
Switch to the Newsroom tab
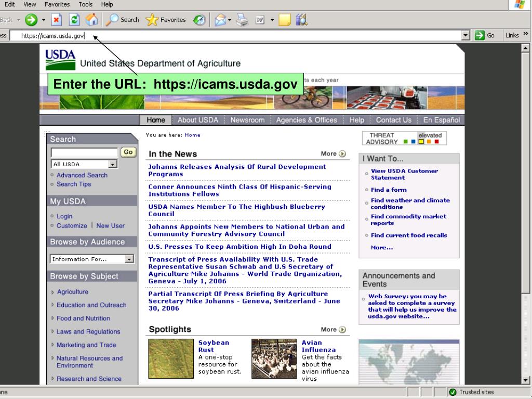coord(247,120)
